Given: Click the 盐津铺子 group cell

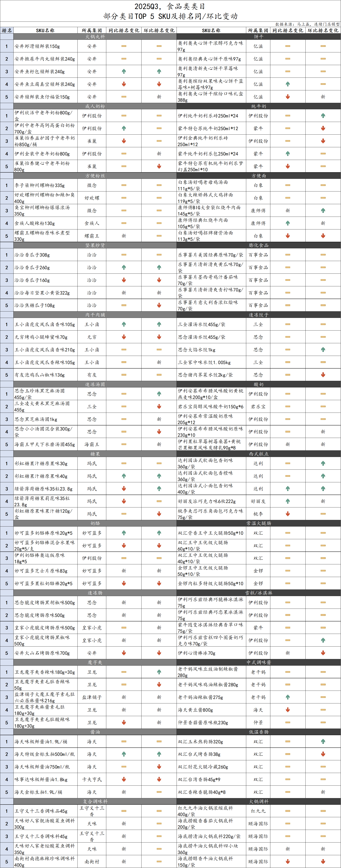Looking at the screenshot, I should (92, 697).
